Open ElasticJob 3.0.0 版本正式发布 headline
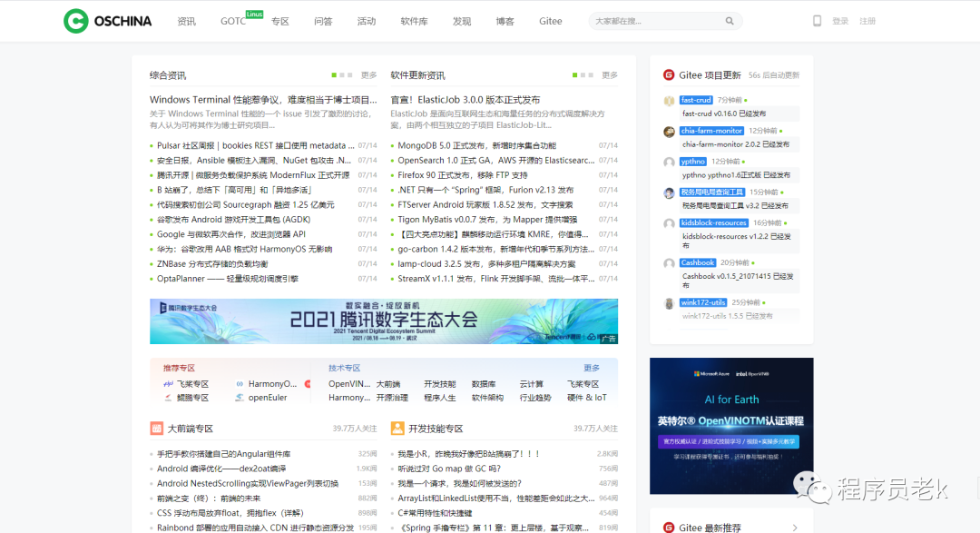This screenshot has width=980, height=533. (465, 100)
